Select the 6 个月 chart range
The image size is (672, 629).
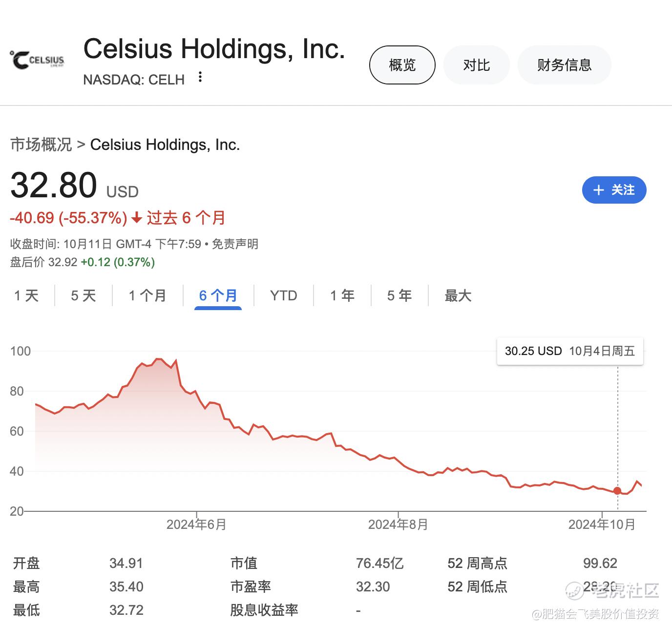click(x=218, y=295)
